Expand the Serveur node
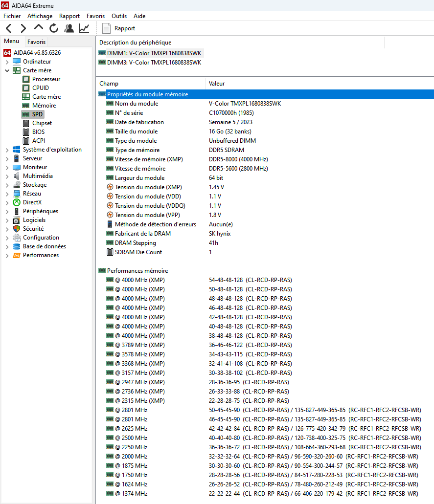This screenshot has height=504, width=434. (x=7, y=158)
